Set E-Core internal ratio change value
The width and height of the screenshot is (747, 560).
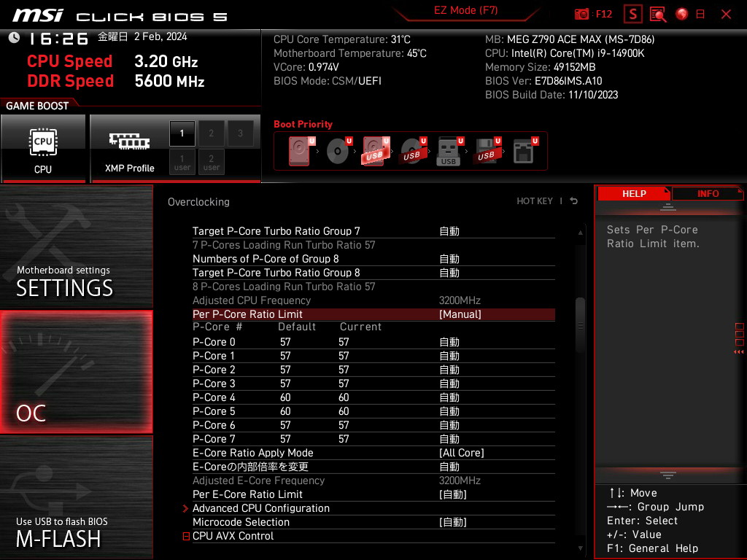point(449,467)
